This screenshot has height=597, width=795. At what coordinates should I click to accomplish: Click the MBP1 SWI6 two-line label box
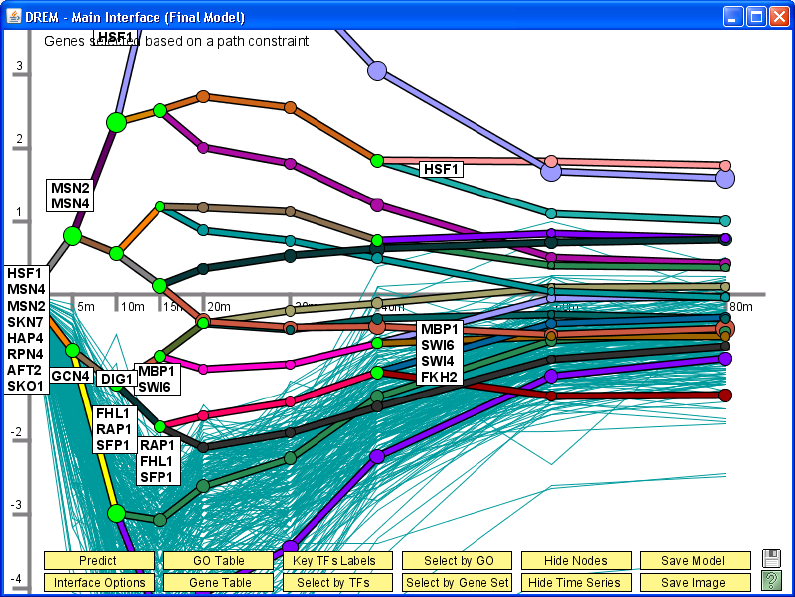click(x=157, y=379)
